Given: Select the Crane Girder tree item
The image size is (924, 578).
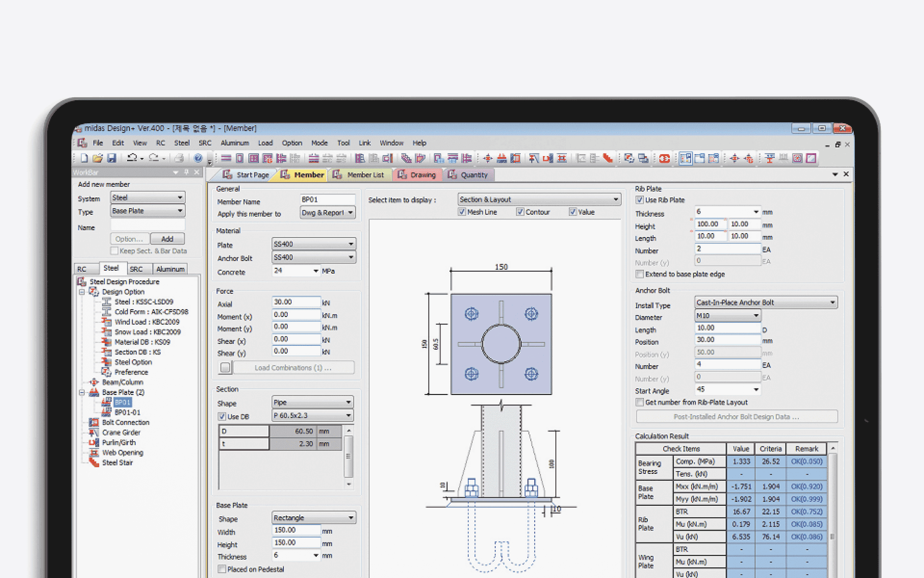Looking at the screenshot, I should tap(121, 433).
